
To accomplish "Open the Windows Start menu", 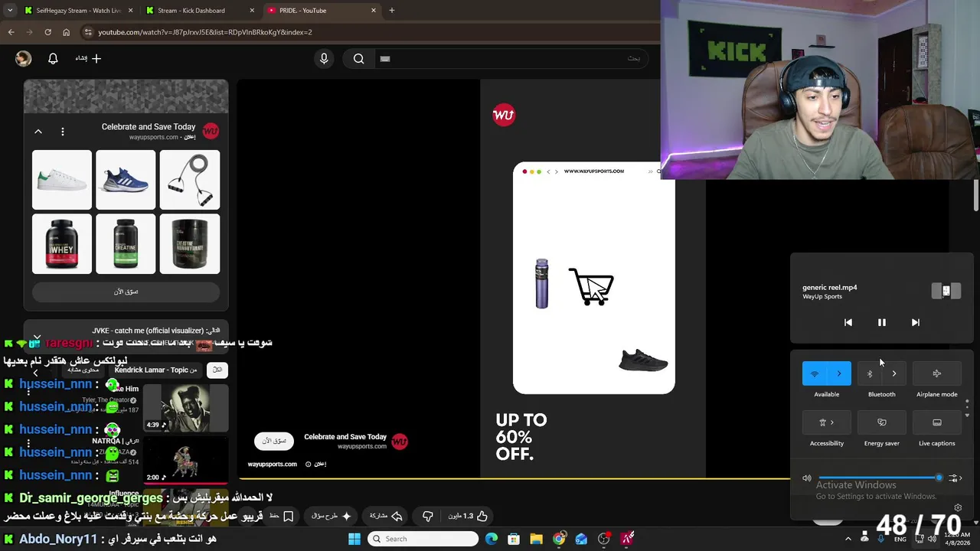I will tap(354, 539).
